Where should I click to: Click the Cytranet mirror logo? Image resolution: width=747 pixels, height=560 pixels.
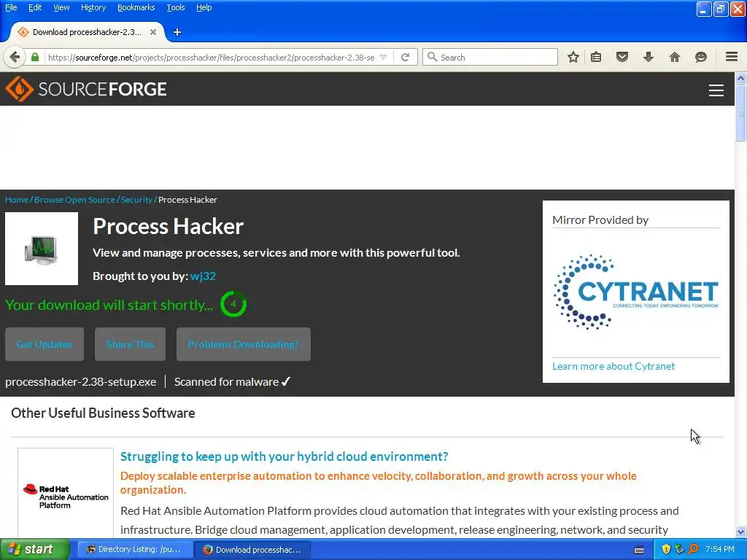636,292
